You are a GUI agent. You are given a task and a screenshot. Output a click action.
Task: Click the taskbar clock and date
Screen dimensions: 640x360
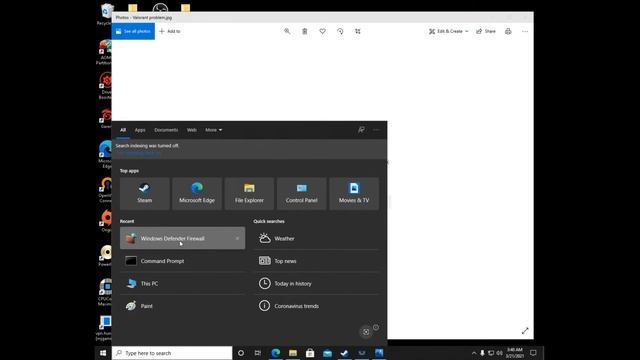514,353
